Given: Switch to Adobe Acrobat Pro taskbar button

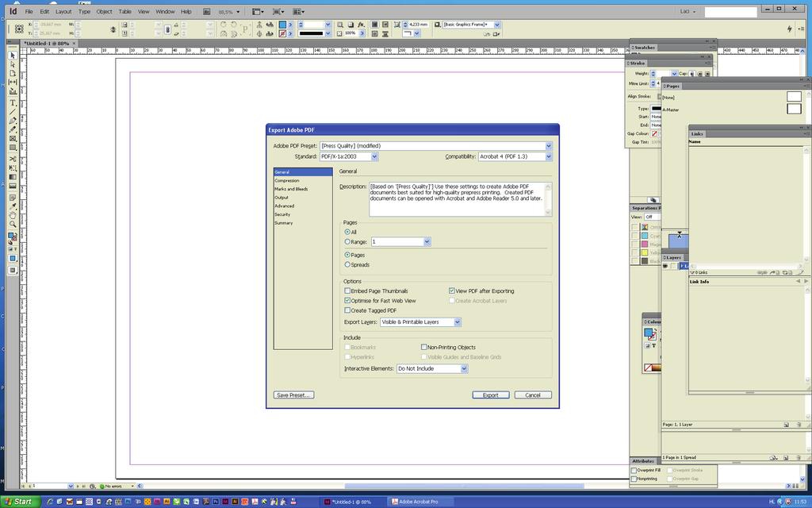Looking at the screenshot, I should pos(422,502).
